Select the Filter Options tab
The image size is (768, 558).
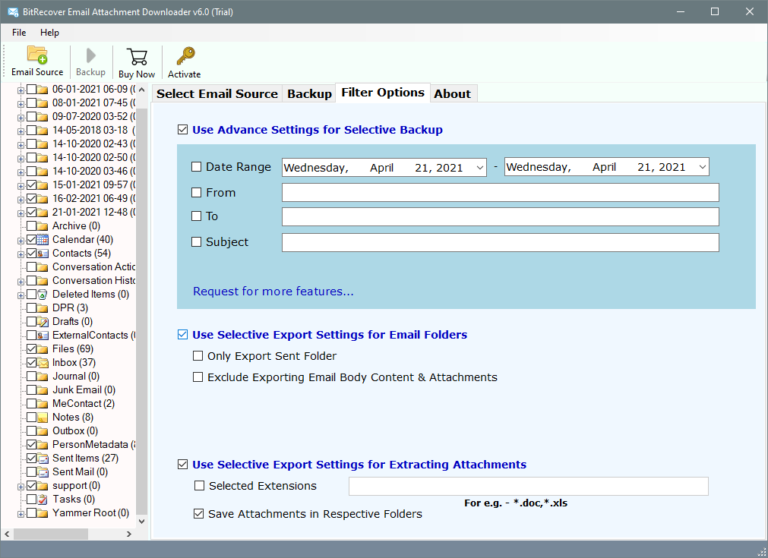click(x=383, y=93)
